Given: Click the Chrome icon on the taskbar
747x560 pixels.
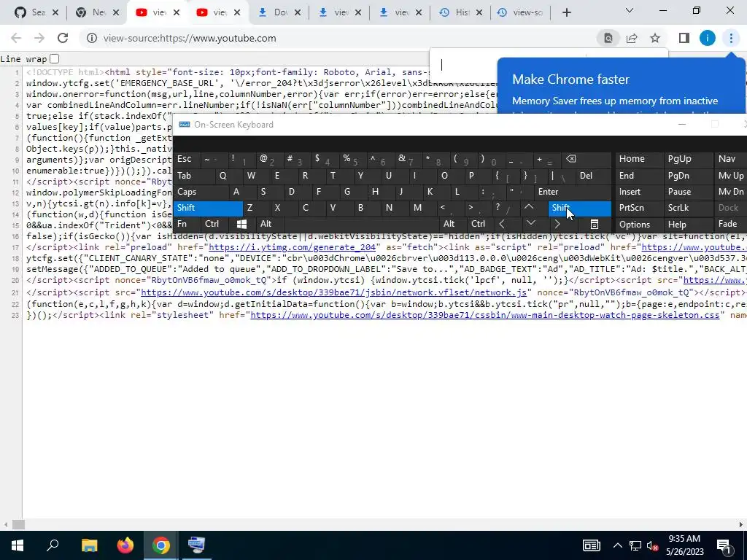Looking at the screenshot, I should (161, 545).
